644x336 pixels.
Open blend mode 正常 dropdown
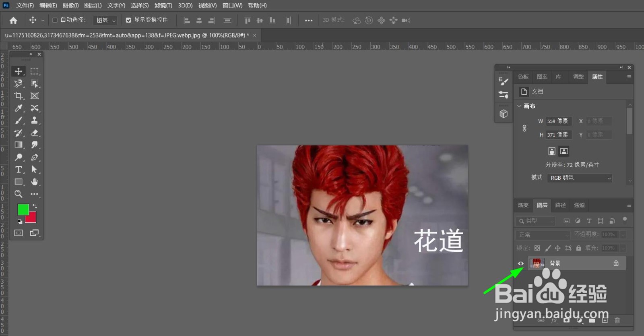point(543,234)
